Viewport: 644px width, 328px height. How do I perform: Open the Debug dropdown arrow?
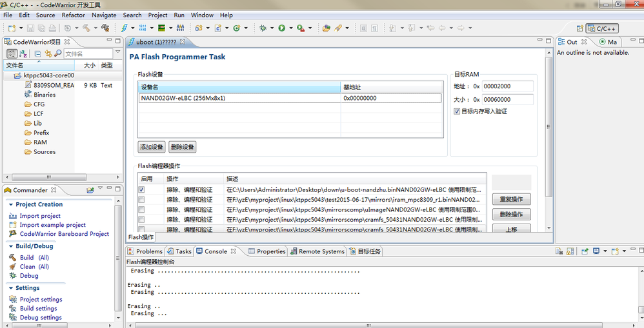tap(272, 28)
